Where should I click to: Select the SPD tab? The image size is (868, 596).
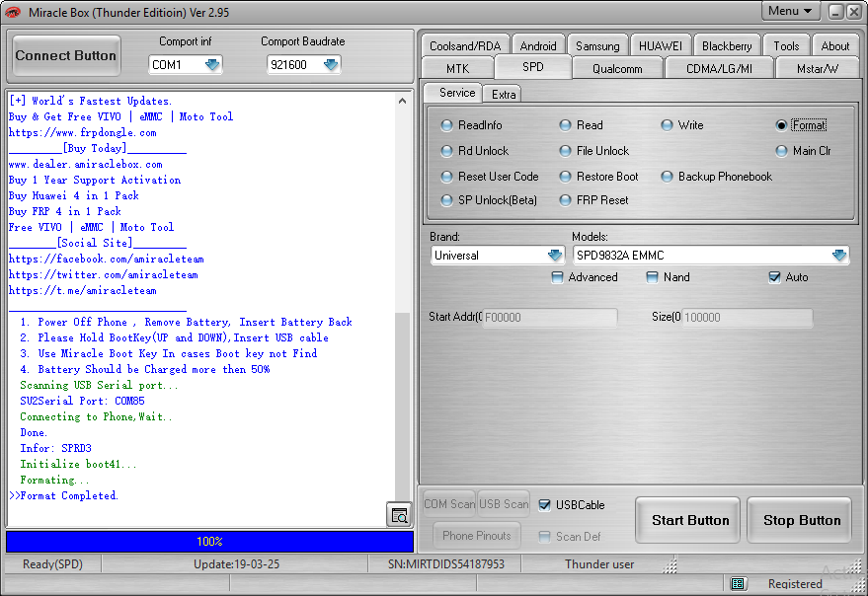(533, 67)
